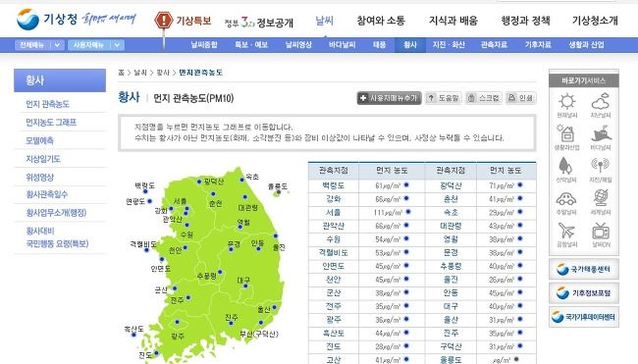Click the map dot for 흑산도
The image size is (638, 364).
[x=133, y=335]
